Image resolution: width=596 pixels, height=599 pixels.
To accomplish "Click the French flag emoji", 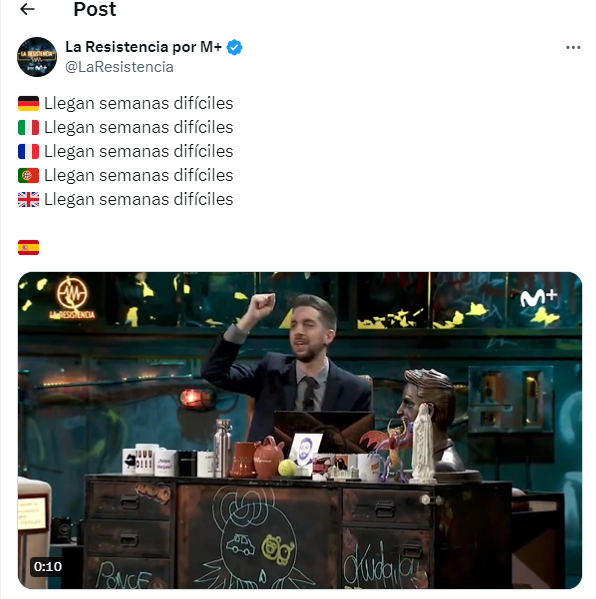I will (28, 152).
